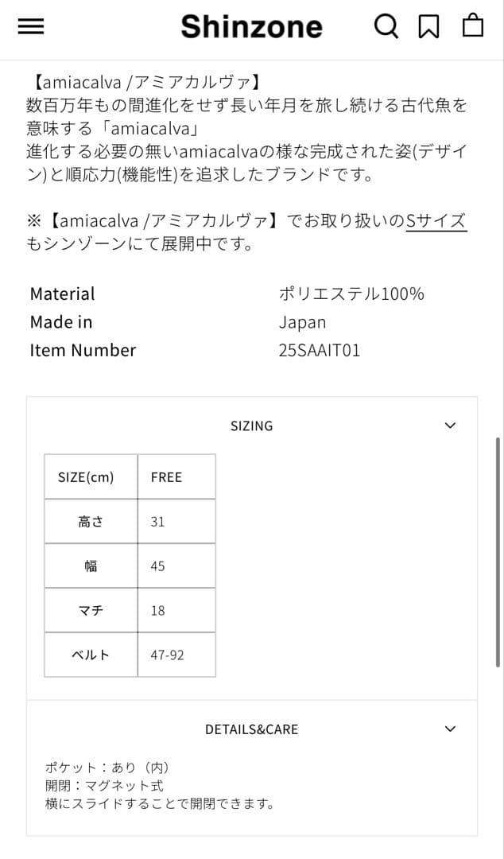Expand the DETAILS&CARE section chevron
The image size is (504, 859).
451,729
